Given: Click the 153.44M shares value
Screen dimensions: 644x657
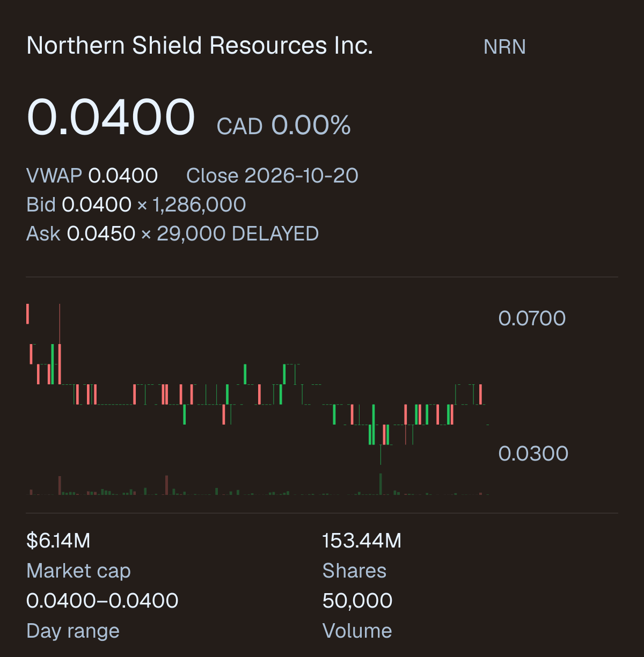Looking at the screenshot, I should 362,541.
